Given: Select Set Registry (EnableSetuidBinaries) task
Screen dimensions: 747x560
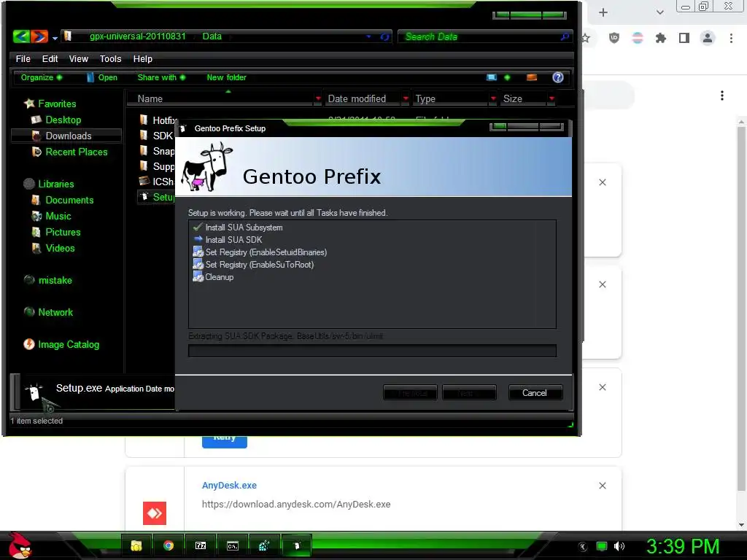Looking at the screenshot, I should point(260,252).
